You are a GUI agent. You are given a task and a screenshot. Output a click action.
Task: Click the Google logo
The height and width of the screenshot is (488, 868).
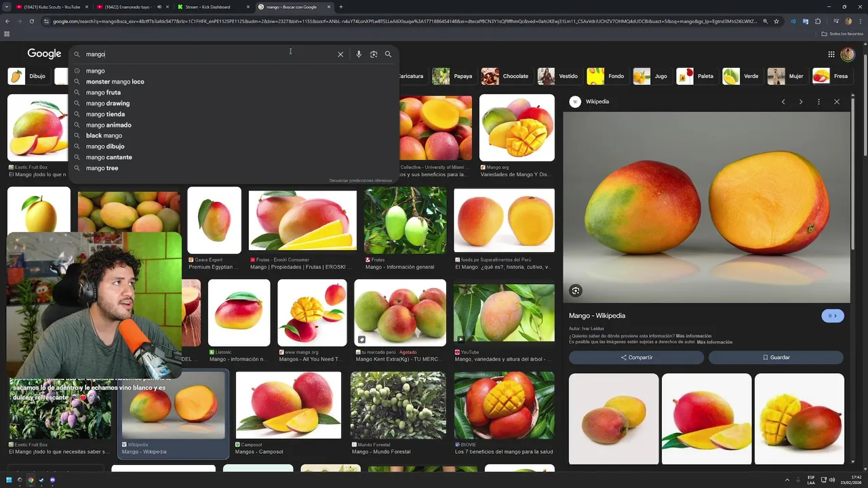[x=45, y=54]
